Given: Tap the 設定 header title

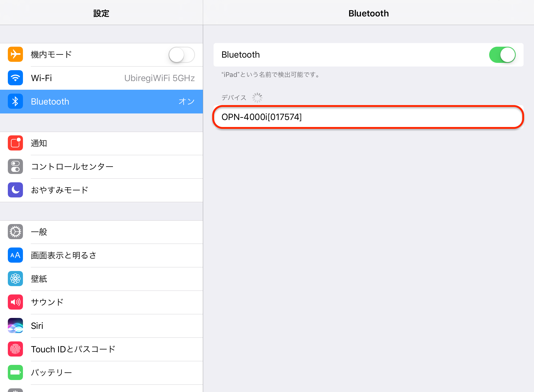Looking at the screenshot, I should pos(101,13).
